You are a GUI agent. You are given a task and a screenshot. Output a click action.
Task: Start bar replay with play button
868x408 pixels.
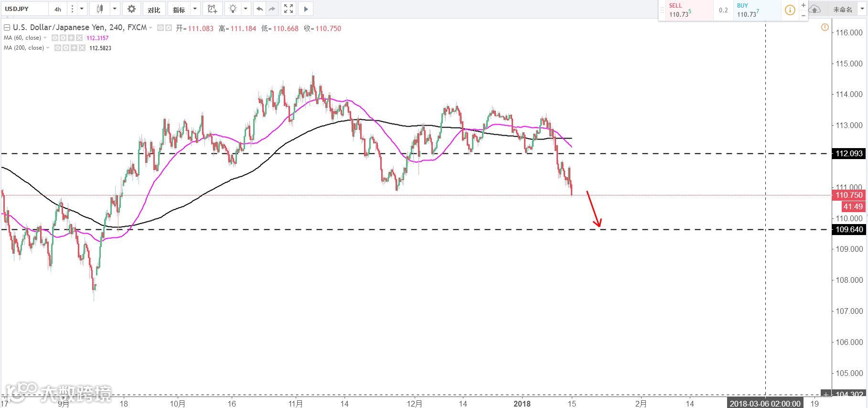[306, 9]
